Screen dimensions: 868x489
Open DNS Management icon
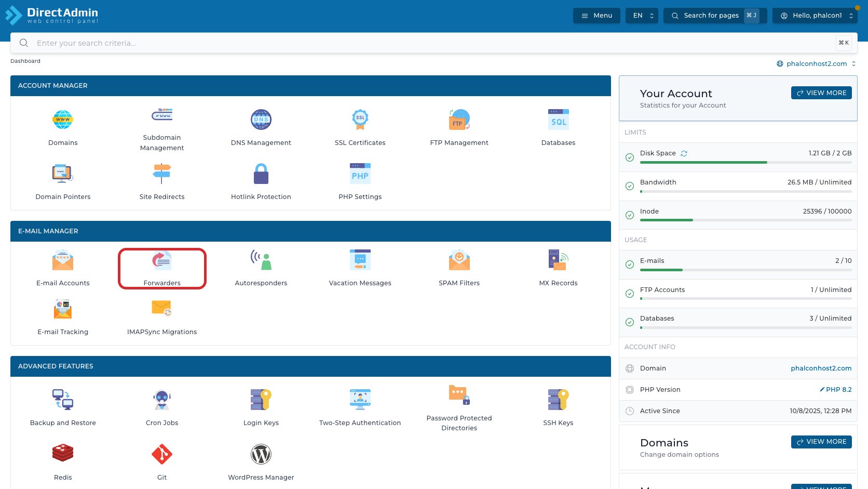coord(261,120)
